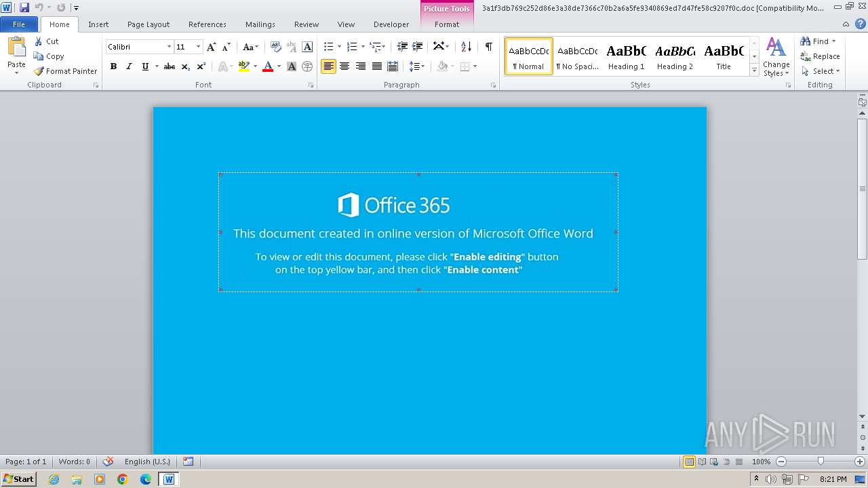The height and width of the screenshot is (488, 868).
Task: Apply the No Spacing style
Action: 577,56
